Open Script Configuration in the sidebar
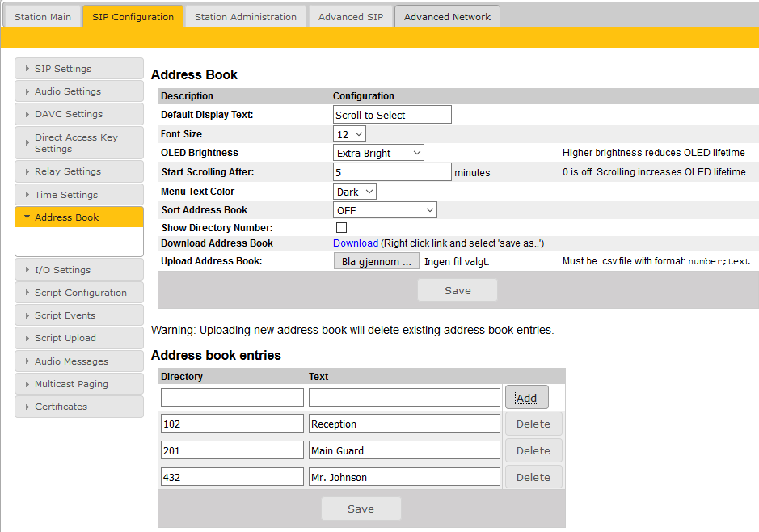Viewport: 759px width, 532px height. click(78, 293)
